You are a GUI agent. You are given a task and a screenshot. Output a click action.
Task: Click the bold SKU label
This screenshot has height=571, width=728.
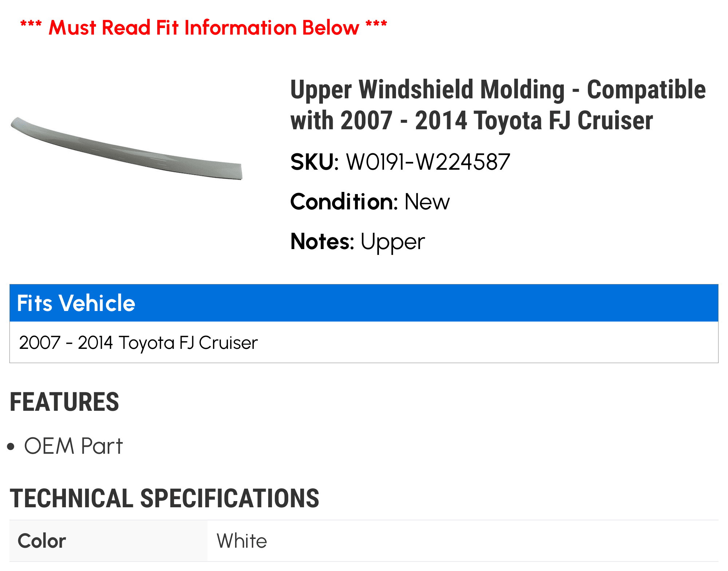coord(314,162)
